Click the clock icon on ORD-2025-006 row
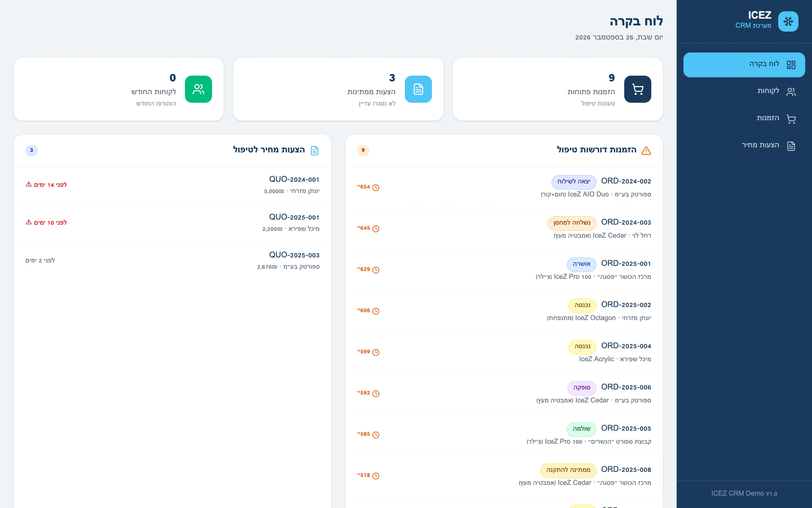This screenshot has width=812, height=508. pos(376,393)
